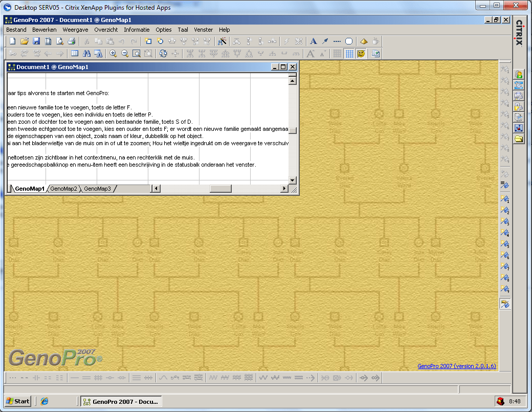Click the orange pyramid toolbar icon
The image size is (532, 412).
tap(364, 41)
